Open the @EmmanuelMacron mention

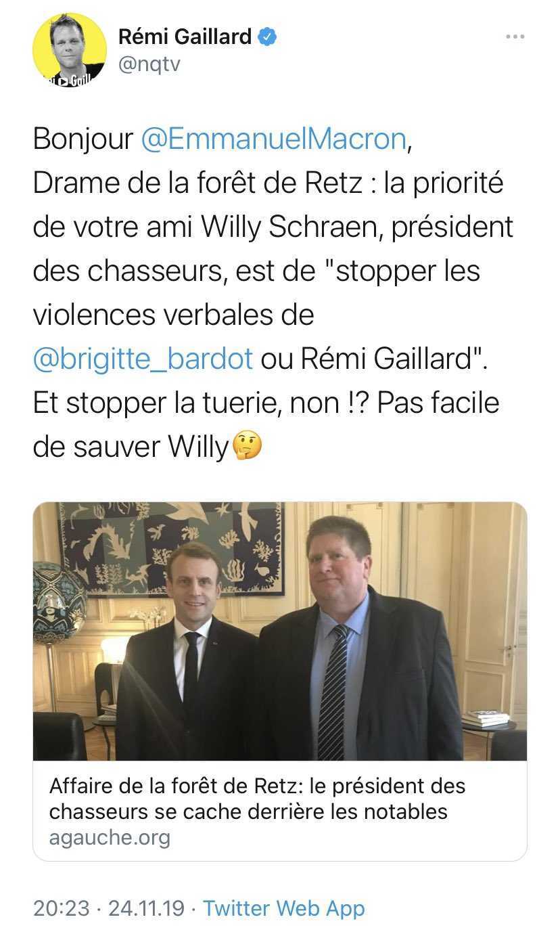coord(273,139)
